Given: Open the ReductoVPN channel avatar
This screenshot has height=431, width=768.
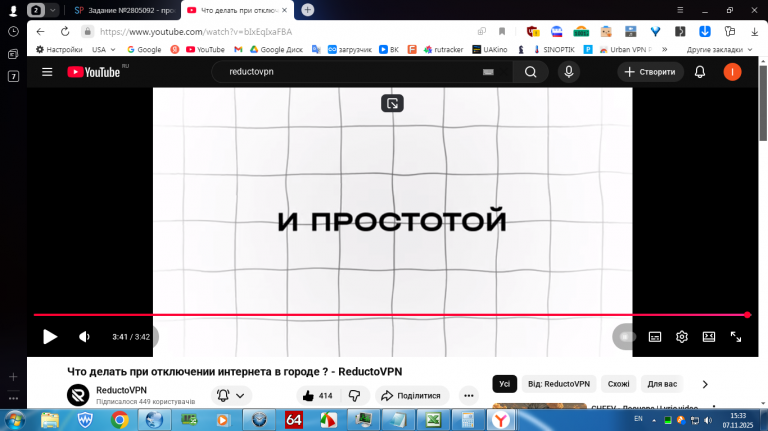Looking at the screenshot, I should pyautogui.click(x=78, y=395).
